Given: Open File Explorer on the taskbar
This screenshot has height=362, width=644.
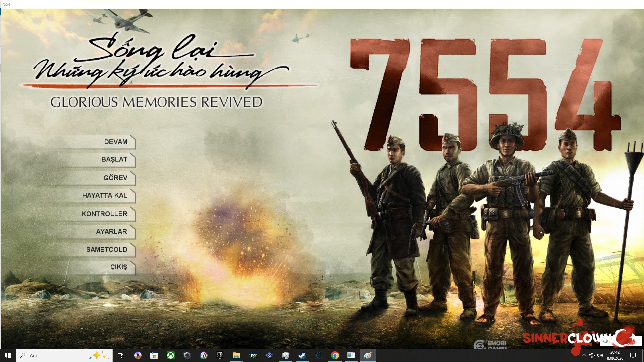Looking at the screenshot, I should [236, 355].
